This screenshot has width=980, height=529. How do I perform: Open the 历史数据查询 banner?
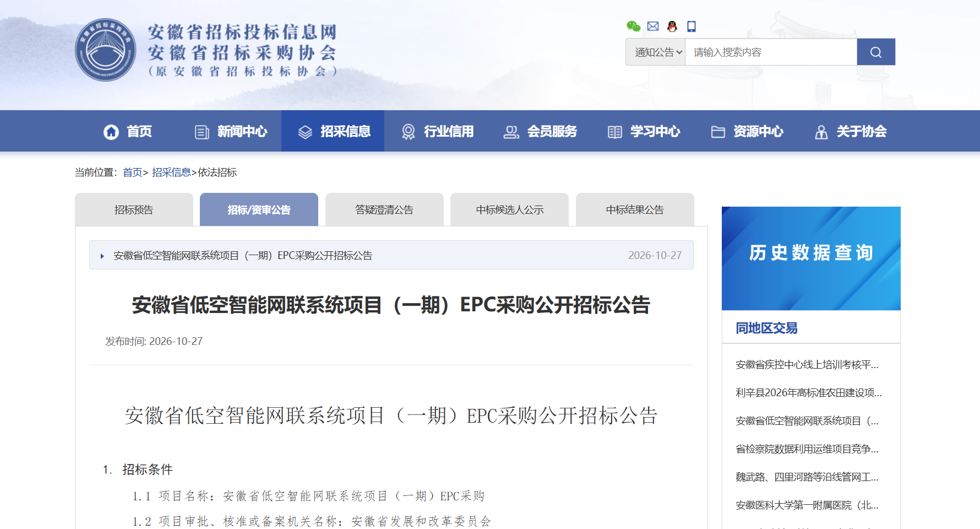click(811, 258)
